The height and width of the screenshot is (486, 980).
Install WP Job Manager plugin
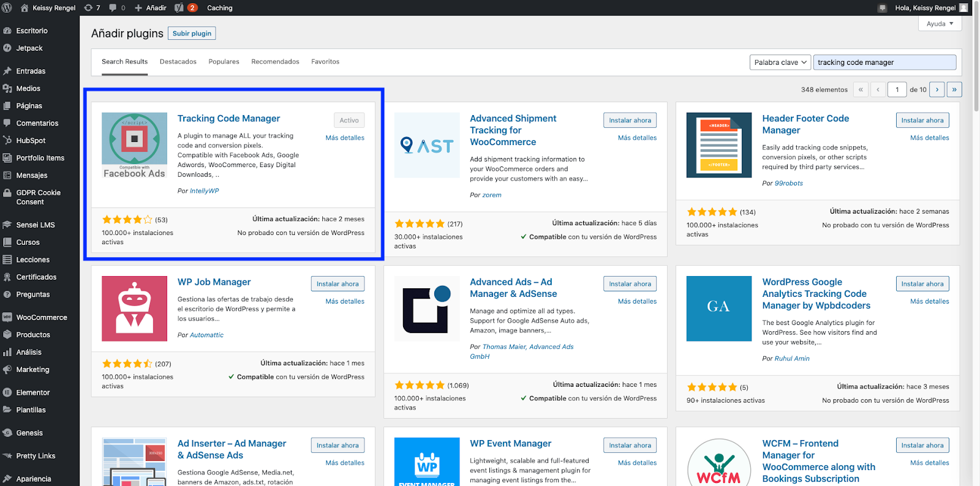pos(337,284)
